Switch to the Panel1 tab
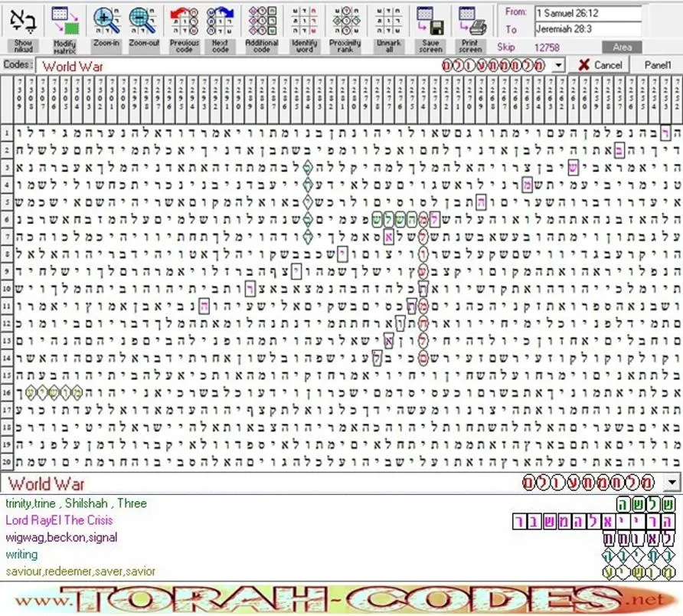Image resolution: width=683 pixels, height=616 pixels. pyautogui.click(x=657, y=65)
